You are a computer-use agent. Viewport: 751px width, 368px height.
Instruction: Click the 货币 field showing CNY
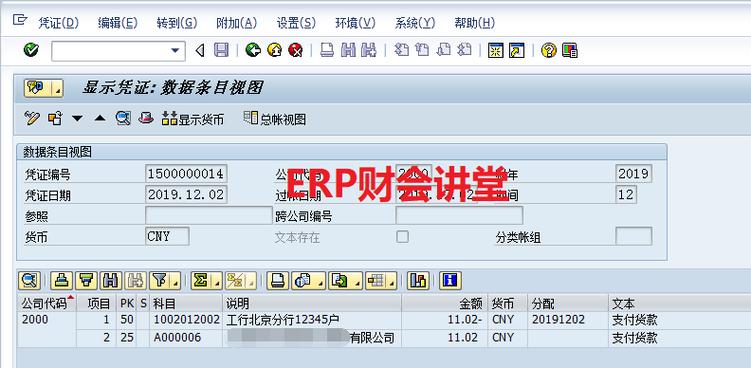pos(167,236)
